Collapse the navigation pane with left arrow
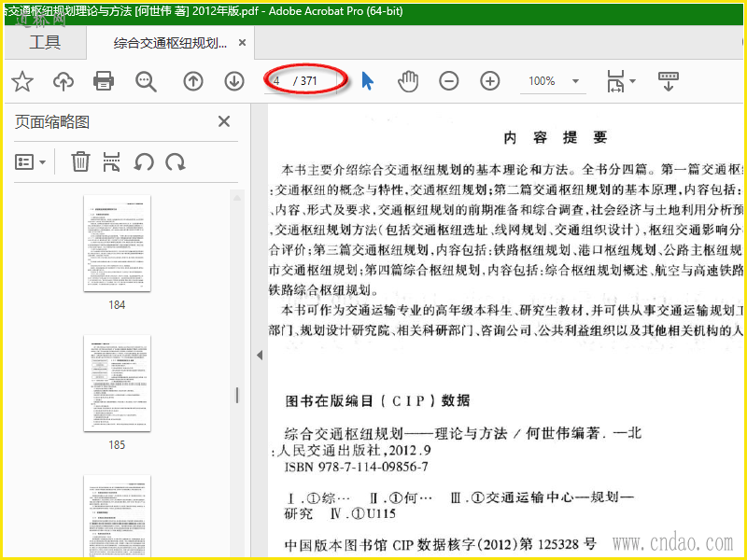Image resolution: width=747 pixels, height=560 pixels. click(260, 356)
